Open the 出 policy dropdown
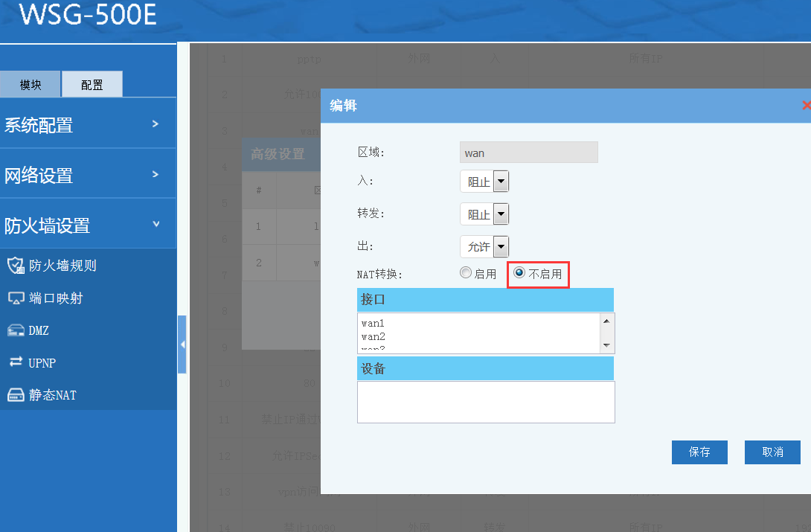The image size is (811, 532). click(x=501, y=246)
